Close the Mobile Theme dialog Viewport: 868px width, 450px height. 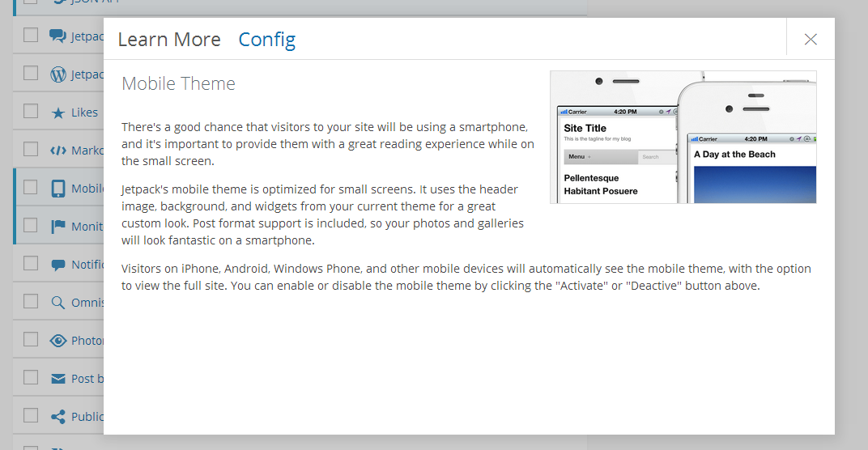(x=811, y=40)
